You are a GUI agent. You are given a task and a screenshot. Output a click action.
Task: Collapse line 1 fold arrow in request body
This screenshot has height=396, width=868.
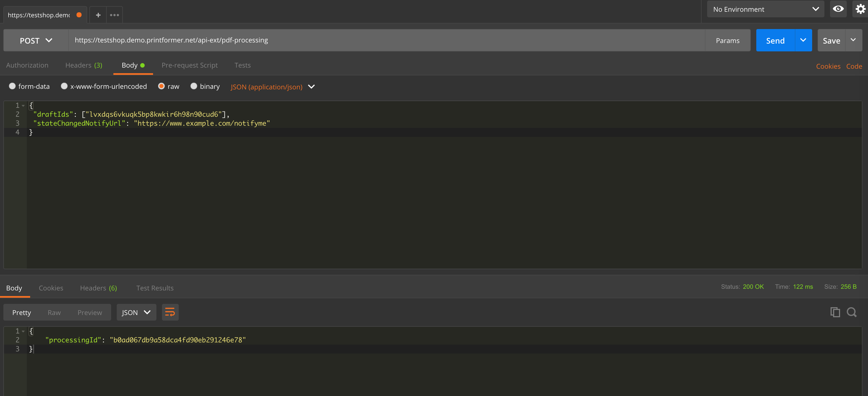[x=23, y=106]
